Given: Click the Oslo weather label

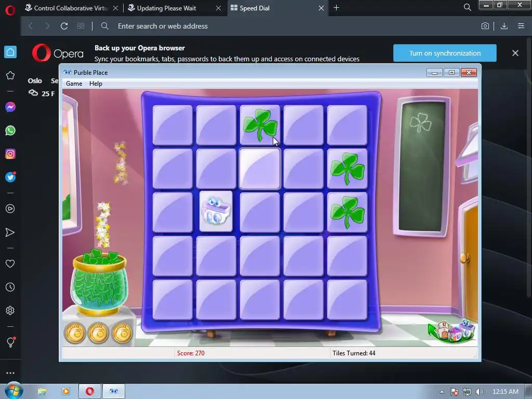Looking at the screenshot, I should (x=35, y=81).
